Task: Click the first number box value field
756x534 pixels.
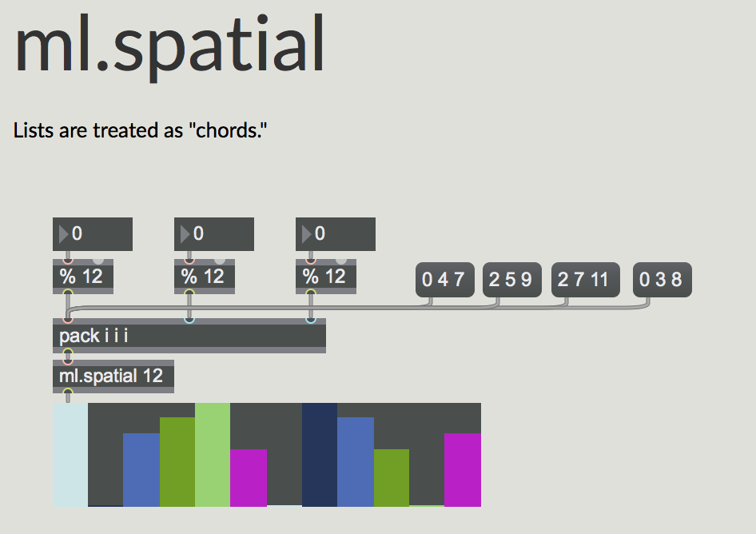Action: pos(100,234)
